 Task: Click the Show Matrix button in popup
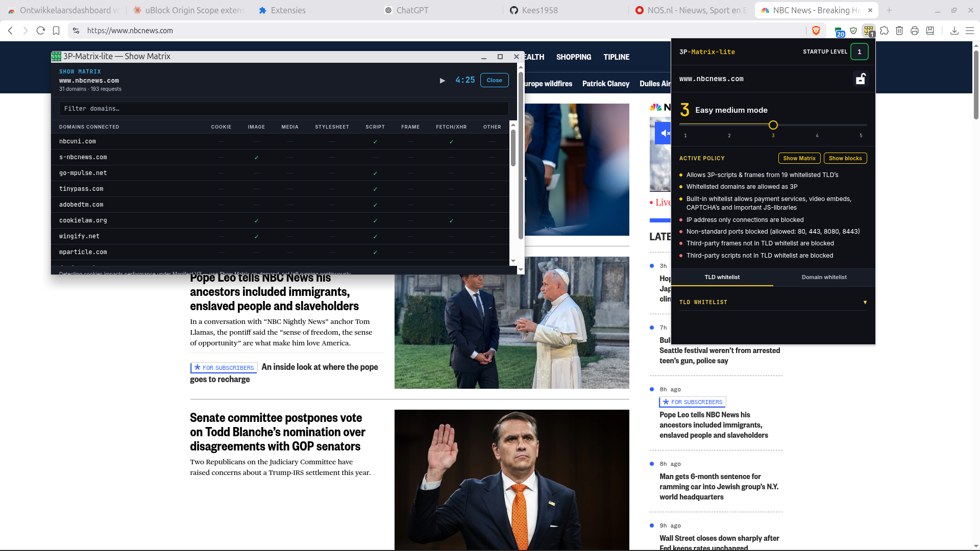click(799, 159)
